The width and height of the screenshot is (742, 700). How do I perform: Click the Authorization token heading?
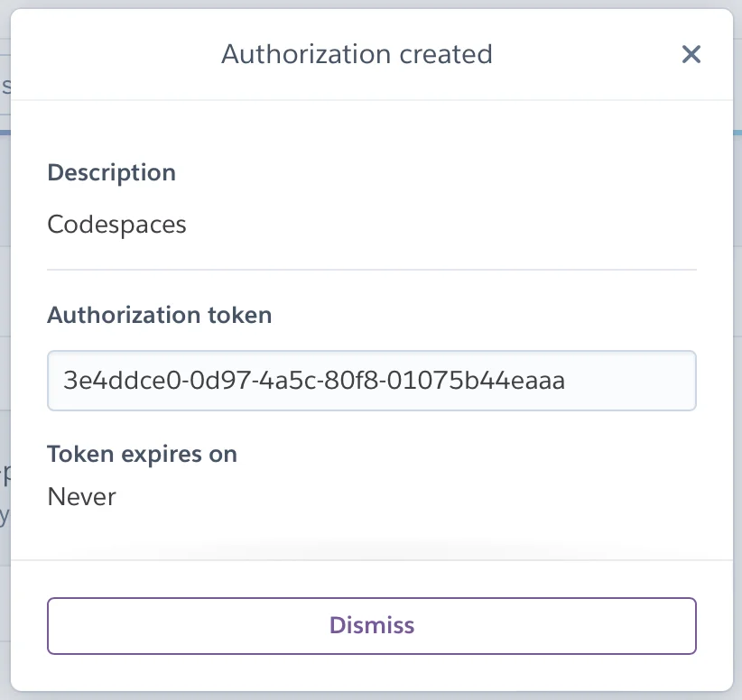159,315
